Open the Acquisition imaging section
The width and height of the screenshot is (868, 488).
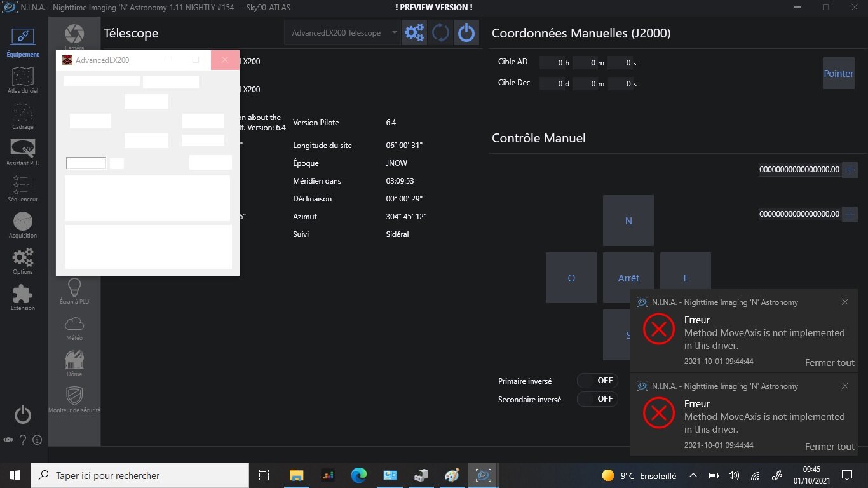(x=23, y=225)
